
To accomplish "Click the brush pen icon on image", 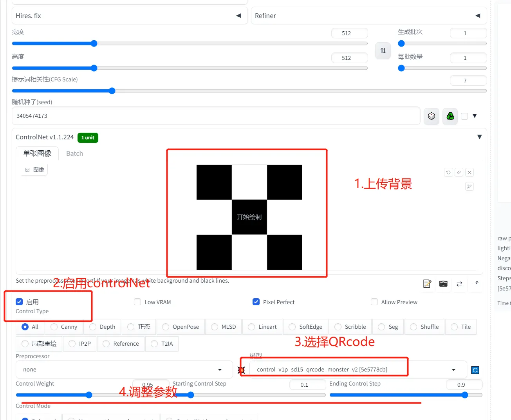I will 469,186.
